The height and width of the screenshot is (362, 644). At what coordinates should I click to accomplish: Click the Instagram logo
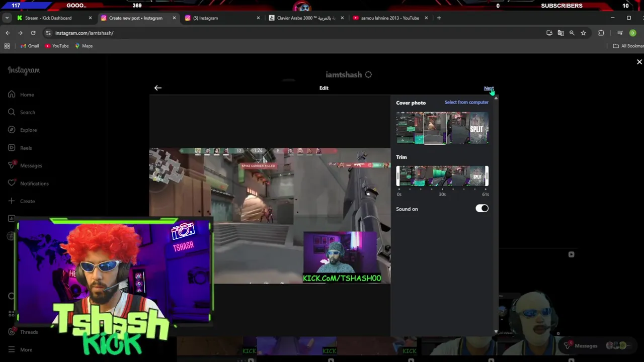24,70
